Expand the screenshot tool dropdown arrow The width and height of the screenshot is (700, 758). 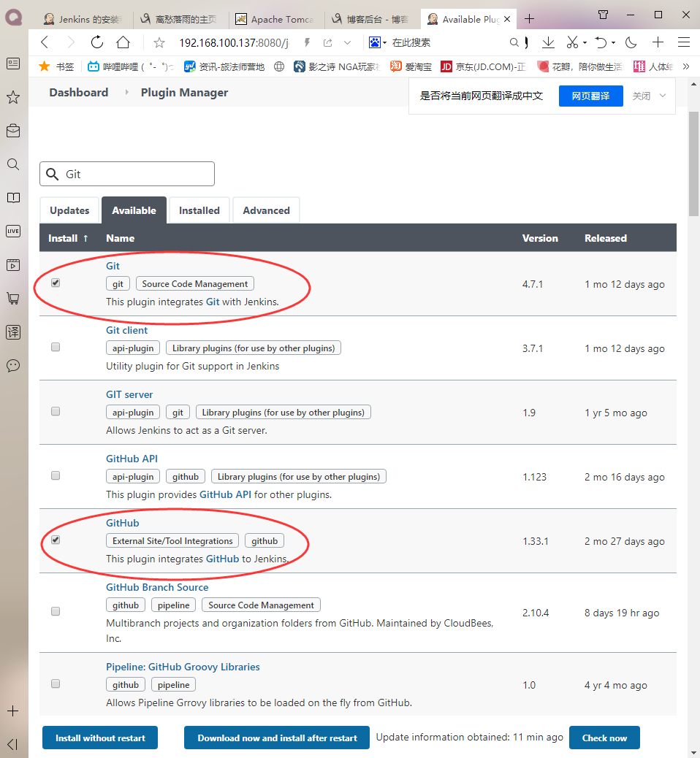[x=585, y=42]
